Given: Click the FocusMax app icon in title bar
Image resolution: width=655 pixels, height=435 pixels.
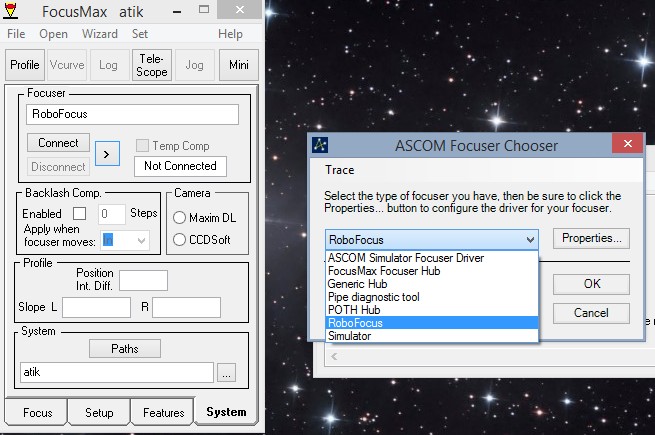Looking at the screenshot, I should [10, 11].
